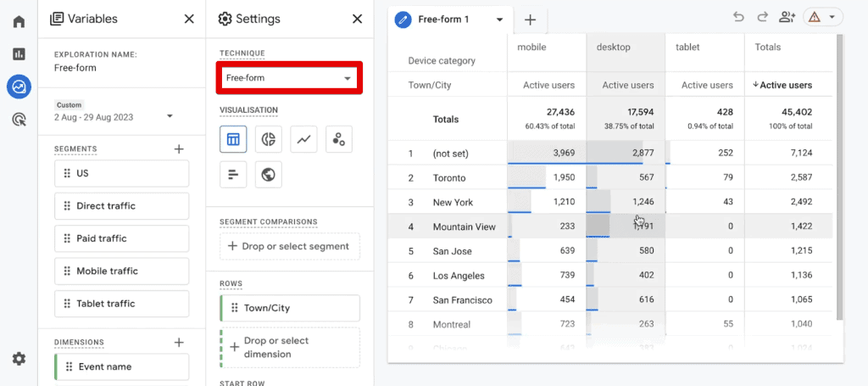Click the table vertical scrollbar
This screenshot has width=868, height=386.
pyautogui.click(x=839, y=177)
